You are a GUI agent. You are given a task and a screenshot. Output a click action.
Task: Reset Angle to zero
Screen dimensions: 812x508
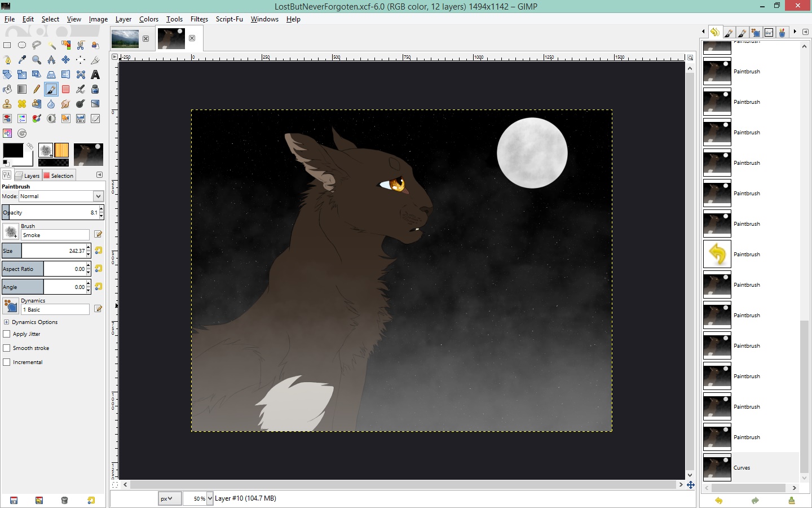click(99, 287)
